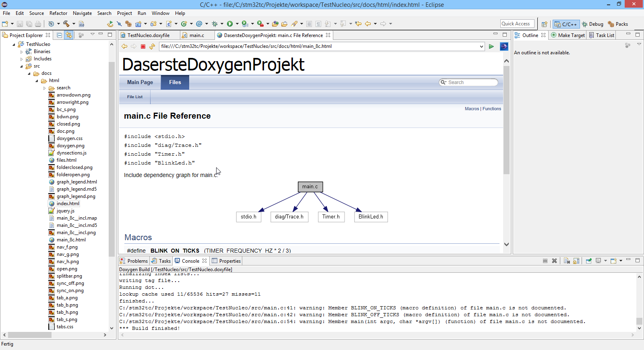The width and height of the screenshot is (644, 350).
Task: Open the Project Explorer view menu triangle
Action: coord(93,35)
